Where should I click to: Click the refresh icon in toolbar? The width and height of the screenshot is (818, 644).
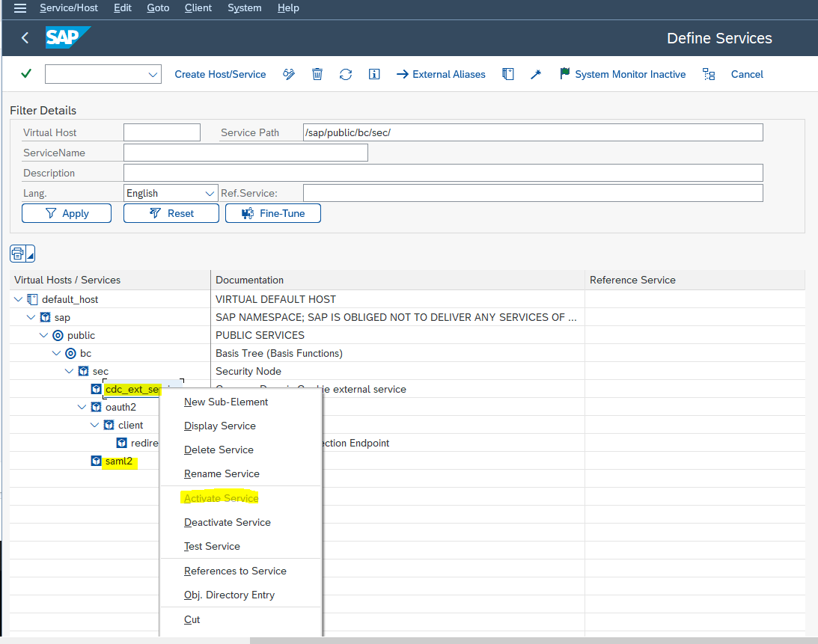345,74
